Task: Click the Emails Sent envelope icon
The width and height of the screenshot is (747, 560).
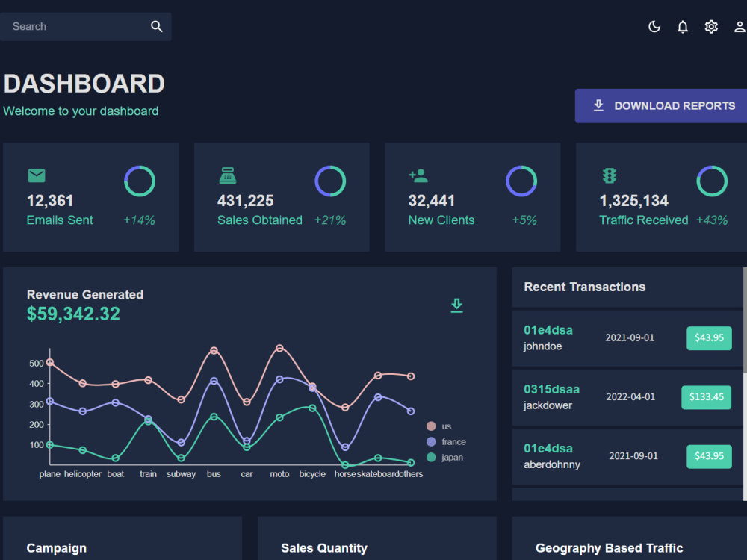Action: 37,175
